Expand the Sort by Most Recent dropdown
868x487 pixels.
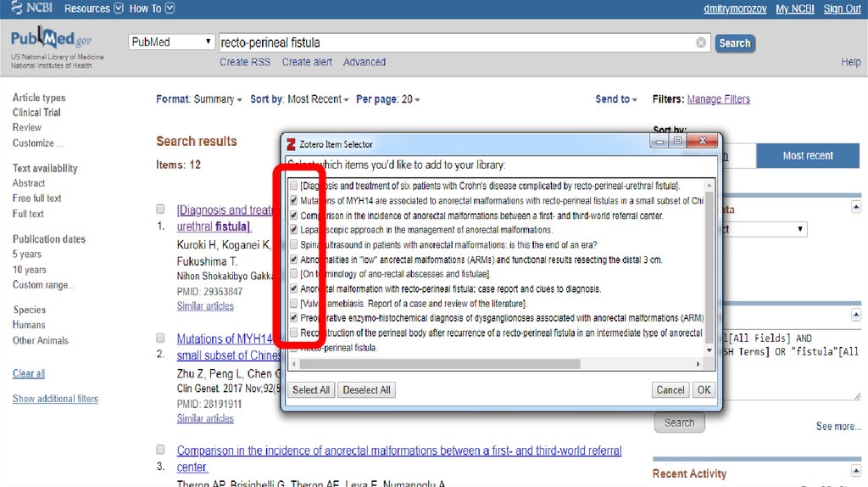point(318,99)
